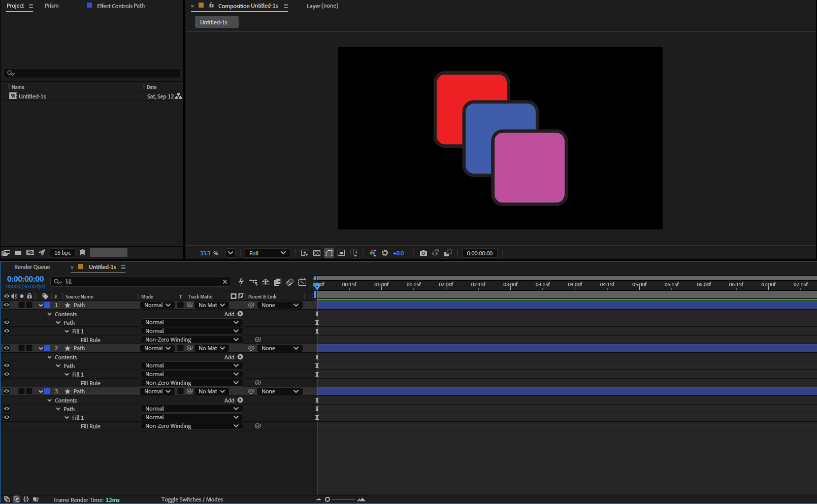The image size is (817, 504).
Task: Toggle Fill 1 visibility under layer 3
Action: (7, 417)
